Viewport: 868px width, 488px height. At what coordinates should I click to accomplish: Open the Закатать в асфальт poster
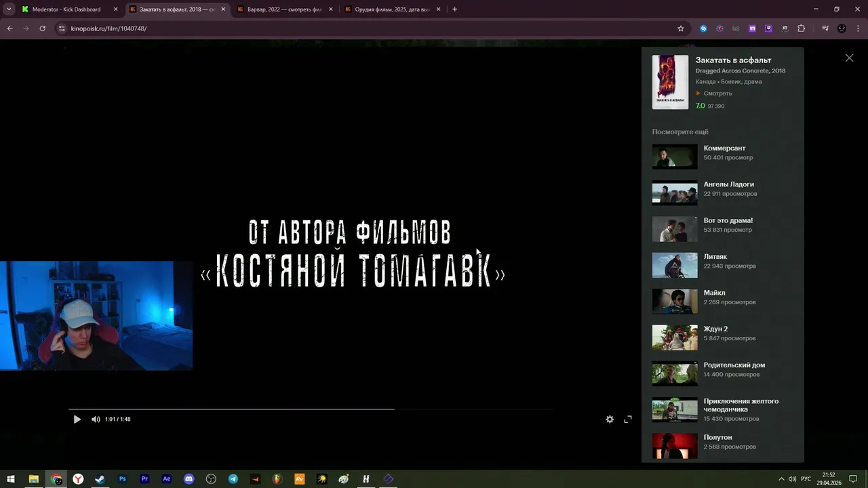coord(670,82)
